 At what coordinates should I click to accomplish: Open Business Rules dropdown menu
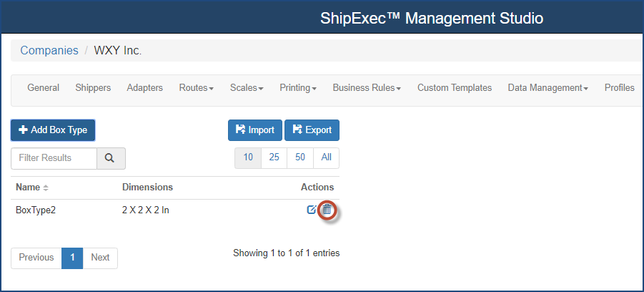pyautogui.click(x=367, y=87)
